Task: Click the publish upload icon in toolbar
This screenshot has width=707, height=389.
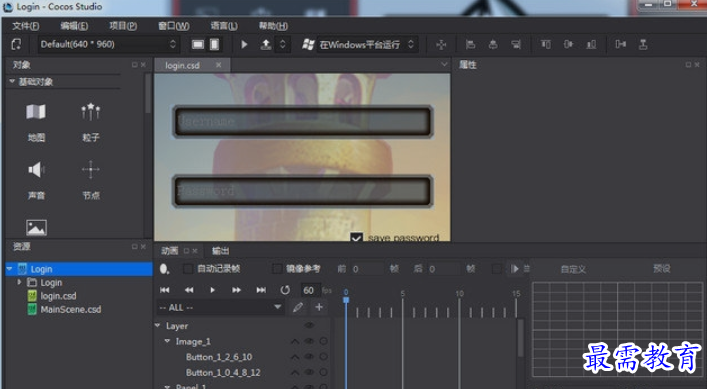Action: click(x=266, y=45)
